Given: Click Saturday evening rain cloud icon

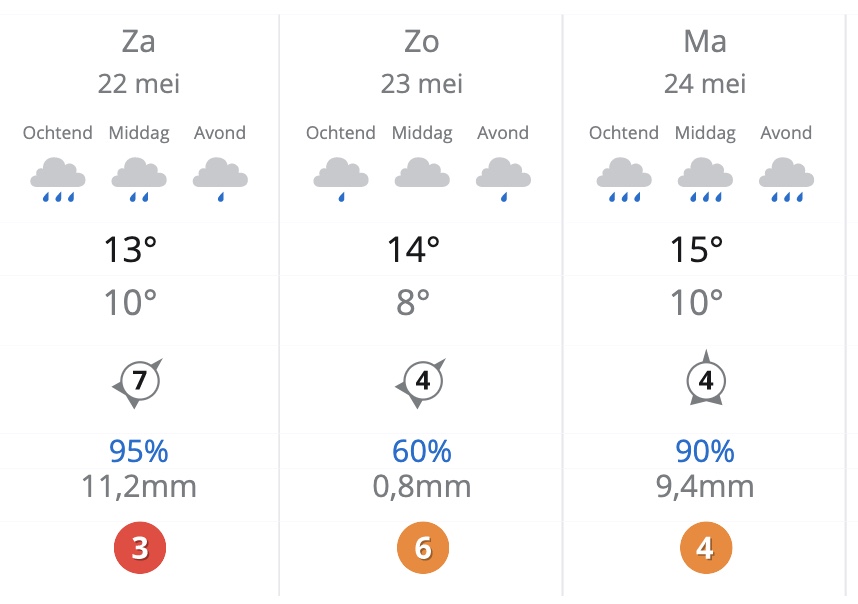Looking at the screenshot, I should pos(220,178).
